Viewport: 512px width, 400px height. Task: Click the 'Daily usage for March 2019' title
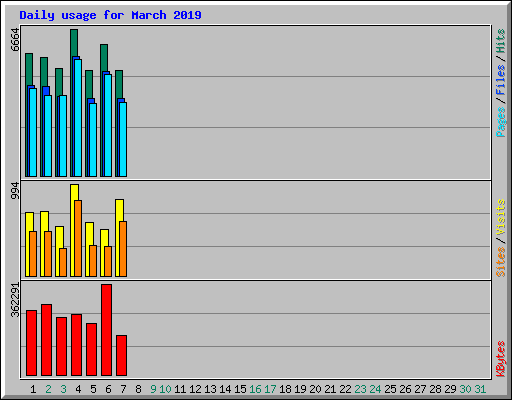coord(110,15)
